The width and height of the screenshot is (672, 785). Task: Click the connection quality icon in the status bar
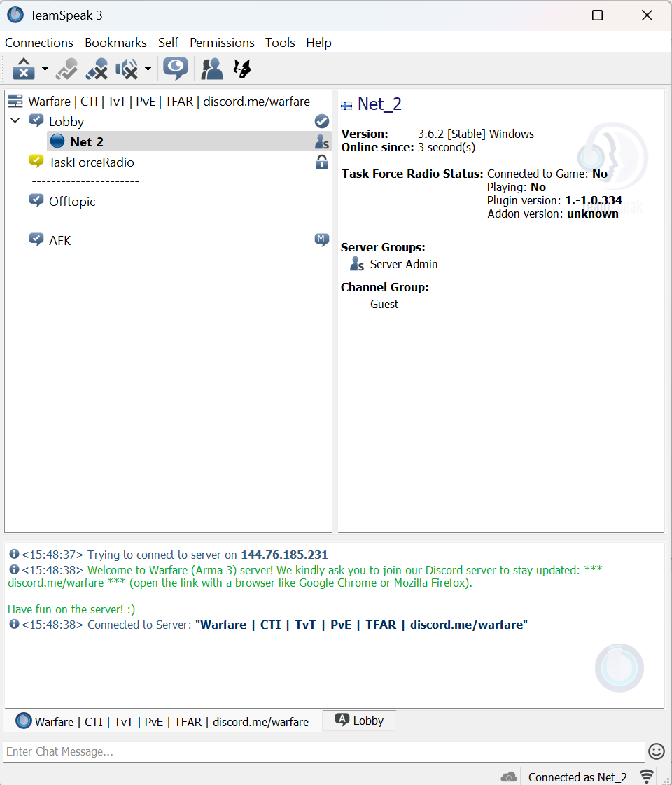coord(647,777)
